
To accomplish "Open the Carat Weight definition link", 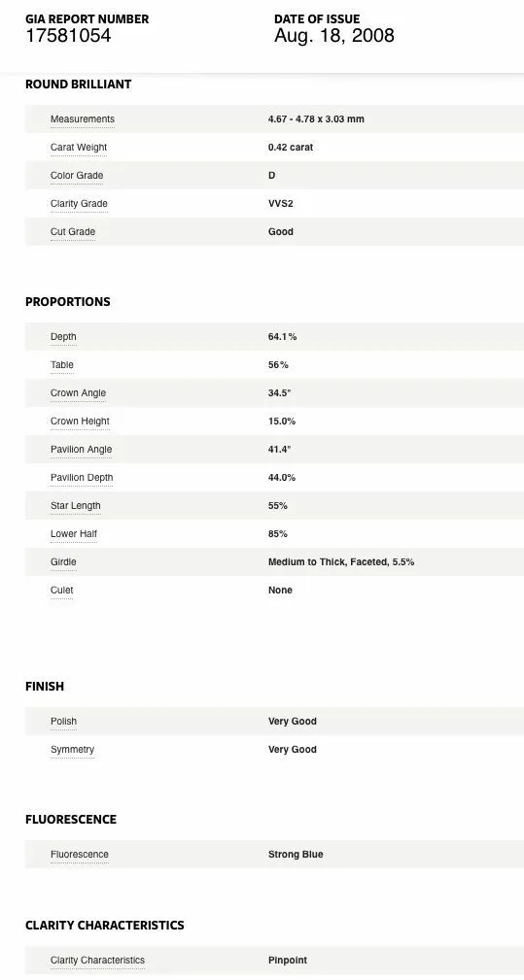I will point(79,148).
